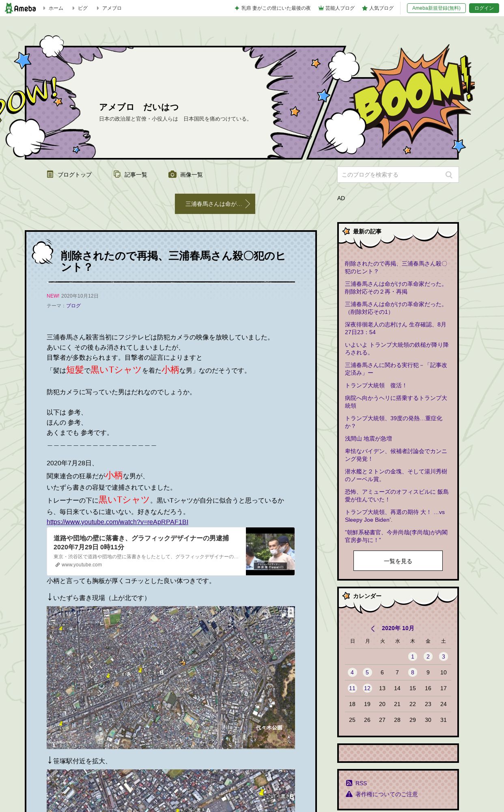Screen dimensions: 504x812
Task: Open sidebar link 39度の発熱…重症化か？
Action: click(x=394, y=422)
